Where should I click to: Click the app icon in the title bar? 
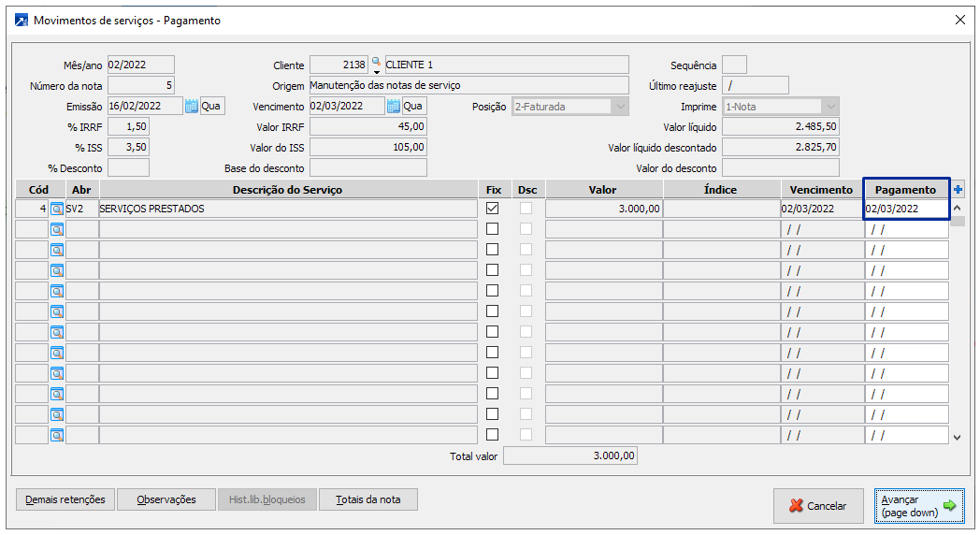click(20, 20)
